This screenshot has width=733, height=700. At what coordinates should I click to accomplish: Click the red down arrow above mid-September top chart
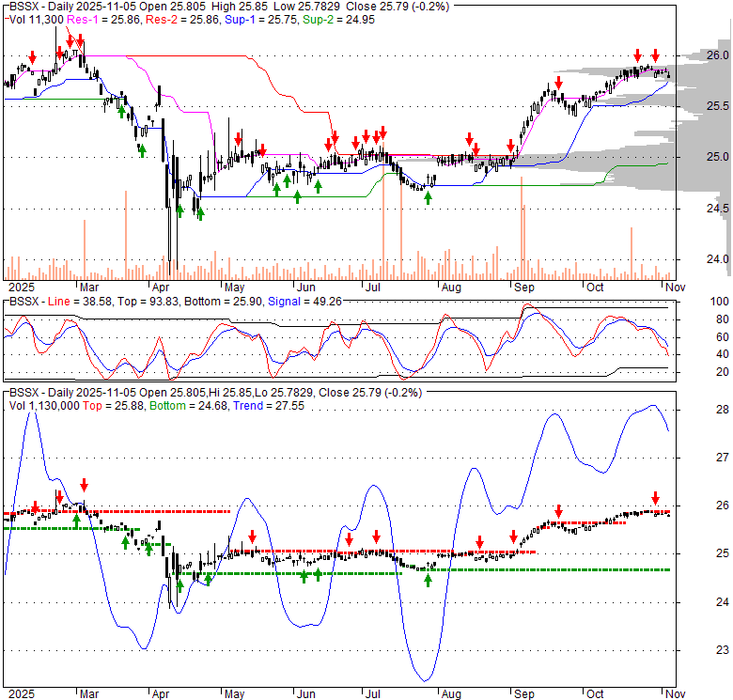coord(558,96)
